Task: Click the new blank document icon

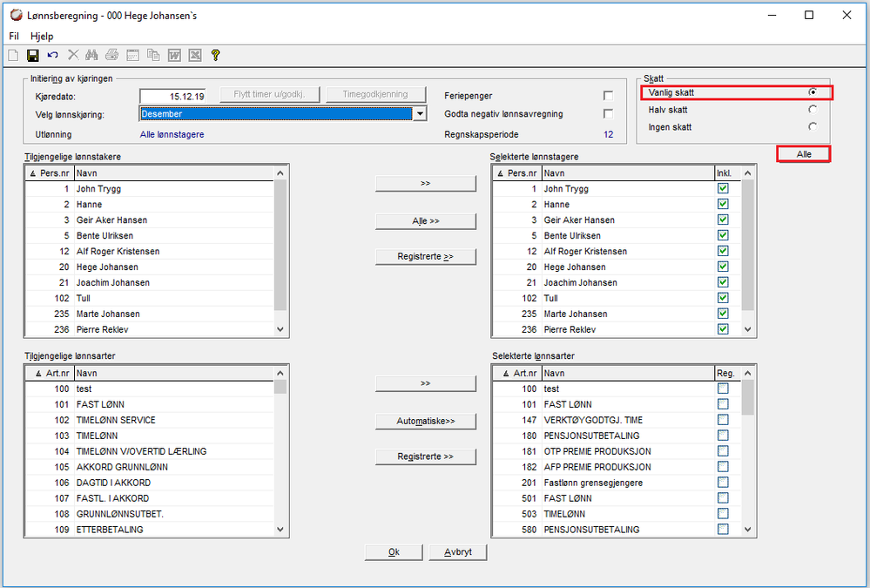Action: click(13, 55)
